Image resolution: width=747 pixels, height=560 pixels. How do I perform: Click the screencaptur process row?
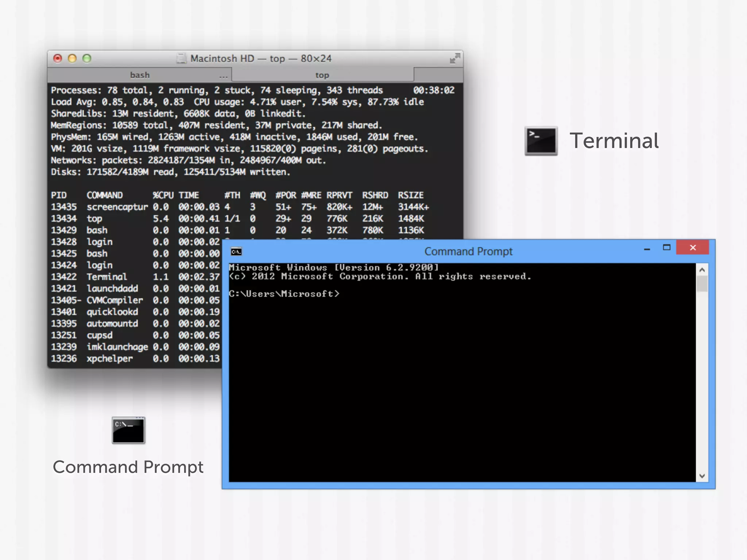240,207
